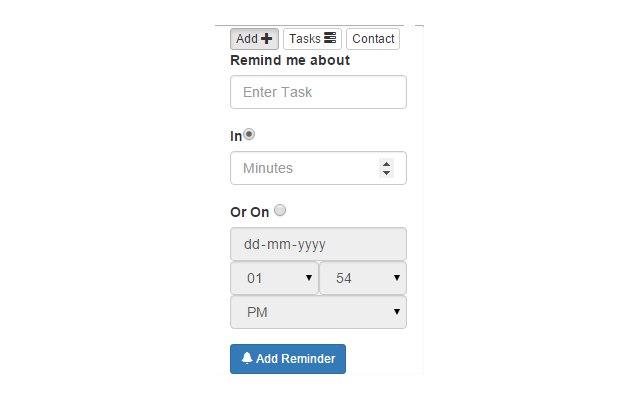This screenshot has width=640, height=400.
Task: Focus the Enter Task input field
Action: coord(318,92)
